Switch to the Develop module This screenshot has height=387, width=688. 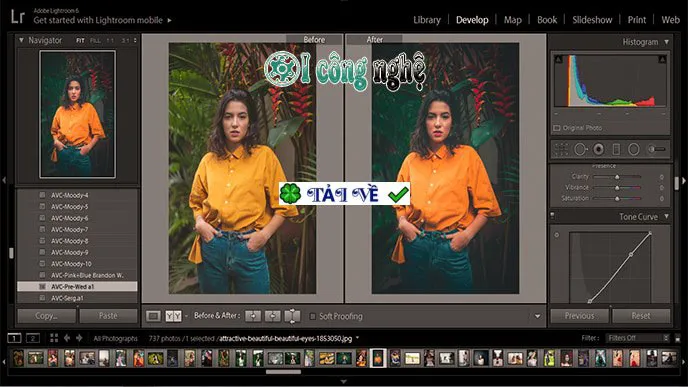(472, 20)
